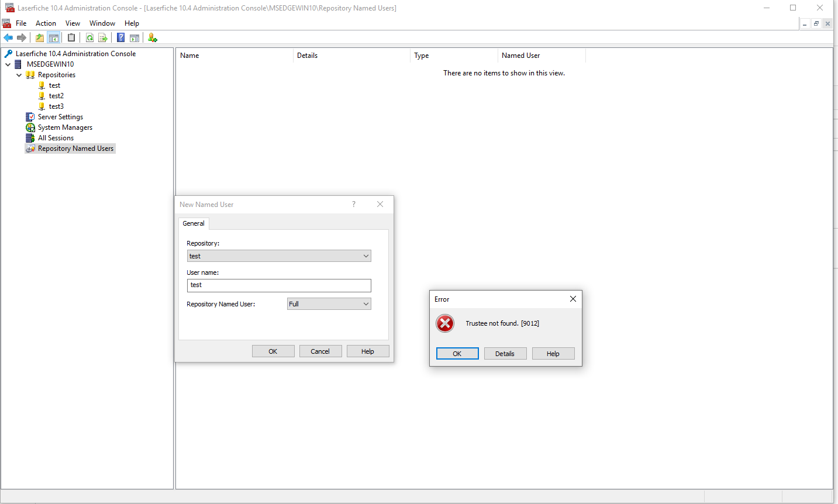
Task: Select the Laserfiche 10.4 Administration Console root node
Action: click(75, 54)
